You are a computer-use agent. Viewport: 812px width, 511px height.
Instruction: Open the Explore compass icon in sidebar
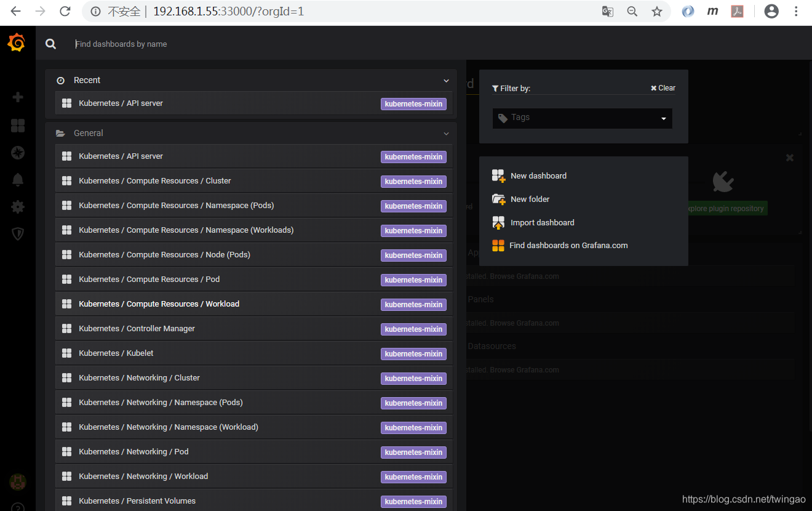[18, 153]
